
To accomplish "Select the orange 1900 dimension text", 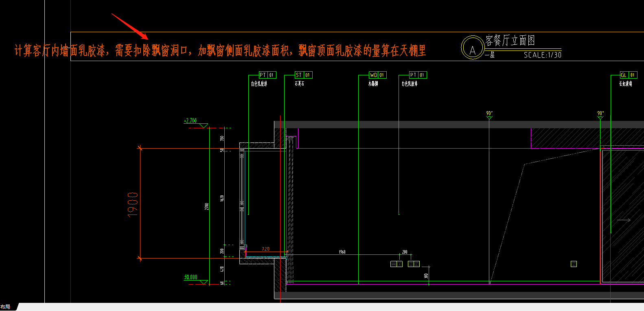I will [x=133, y=204].
